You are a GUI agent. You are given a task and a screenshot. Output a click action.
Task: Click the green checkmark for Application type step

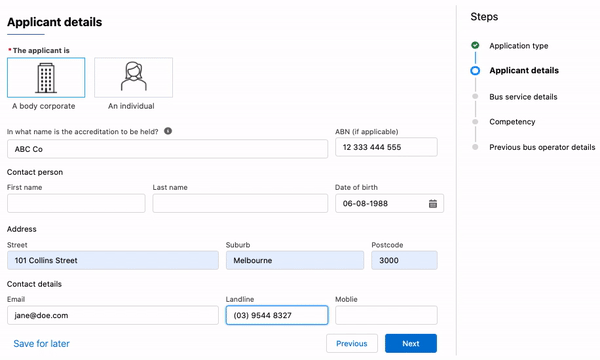[475, 45]
